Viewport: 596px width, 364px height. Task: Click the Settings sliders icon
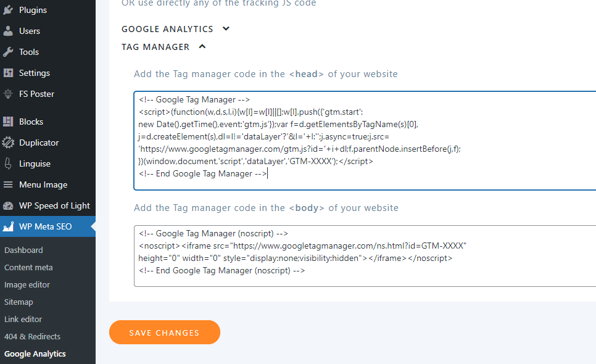8,73
